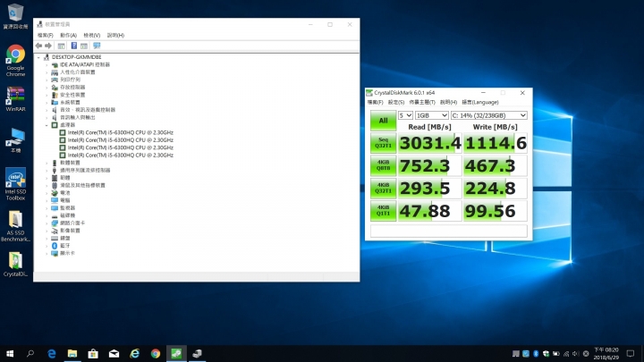Open File Explorer from the taskbar
The height and width of the screenshot is (362, 644).
(x=72, y=353)
